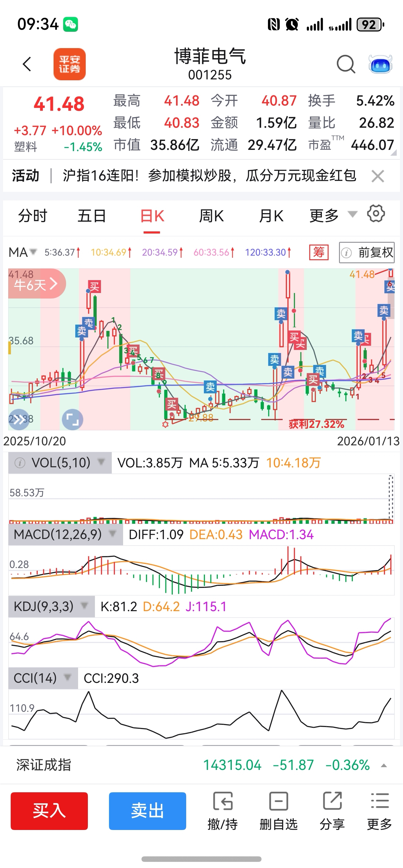Tap the 市值 35.86亿 value

pyautogui.click(x=175, y=145)
